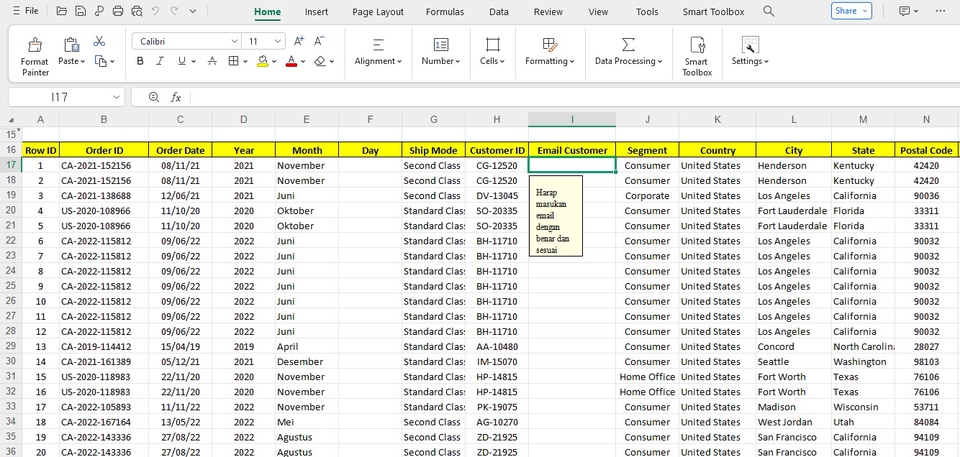
Task: Expand the quick access toolbar chevron
Action: (x=193, y=11)
